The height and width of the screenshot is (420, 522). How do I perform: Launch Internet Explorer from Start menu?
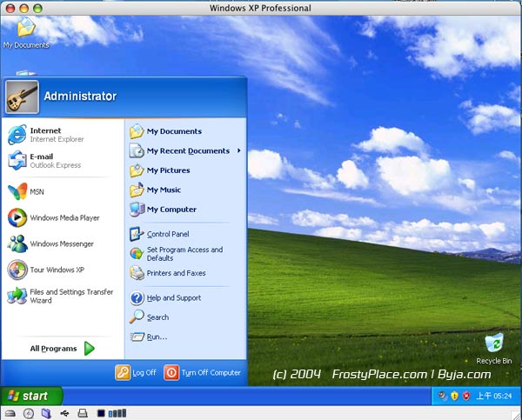46,135
